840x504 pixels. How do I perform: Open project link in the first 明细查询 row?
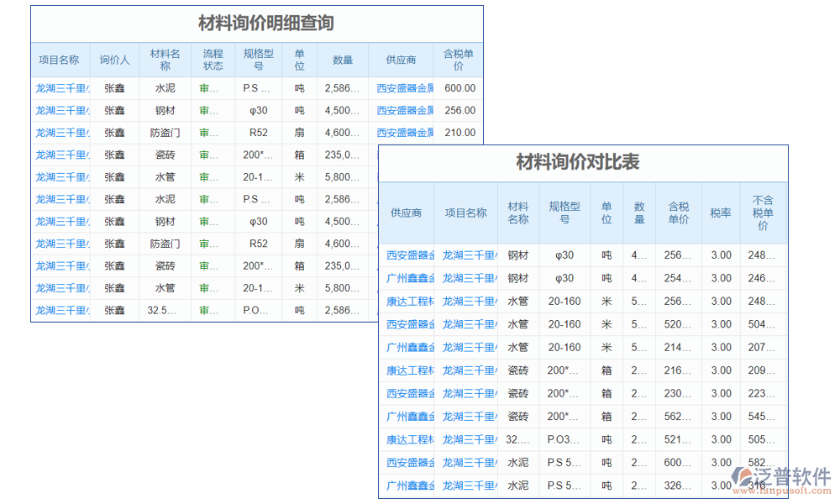pos(62,87)
